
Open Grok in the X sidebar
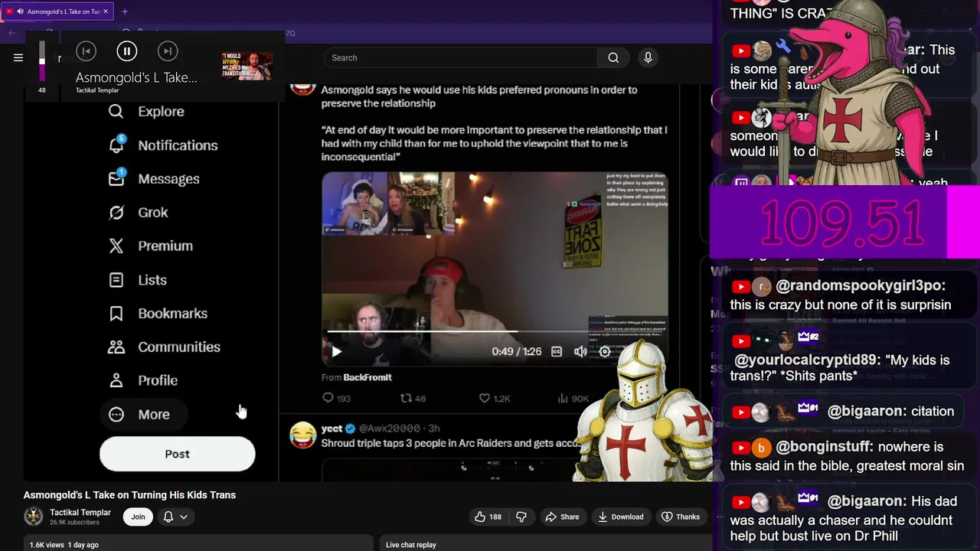138,212
